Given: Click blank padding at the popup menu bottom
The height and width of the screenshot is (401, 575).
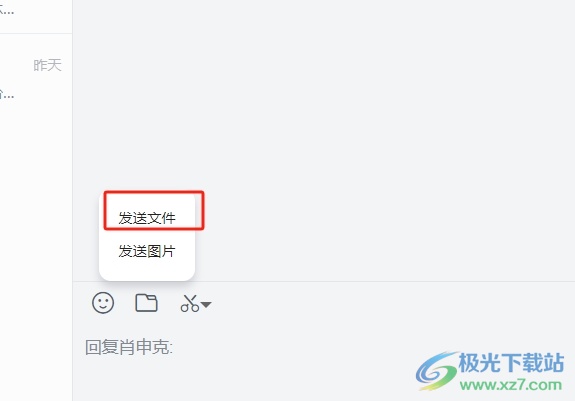Looking at the screenshot, I should 147,270.
